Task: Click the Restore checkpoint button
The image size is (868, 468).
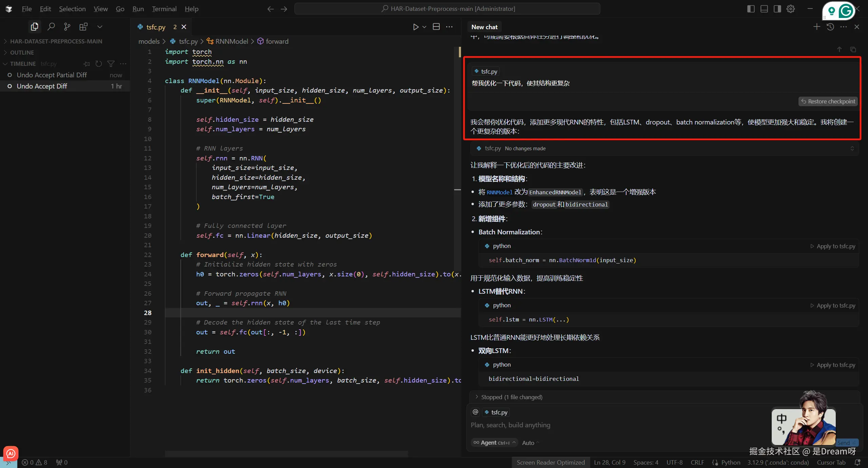Action: coord(828,101)
